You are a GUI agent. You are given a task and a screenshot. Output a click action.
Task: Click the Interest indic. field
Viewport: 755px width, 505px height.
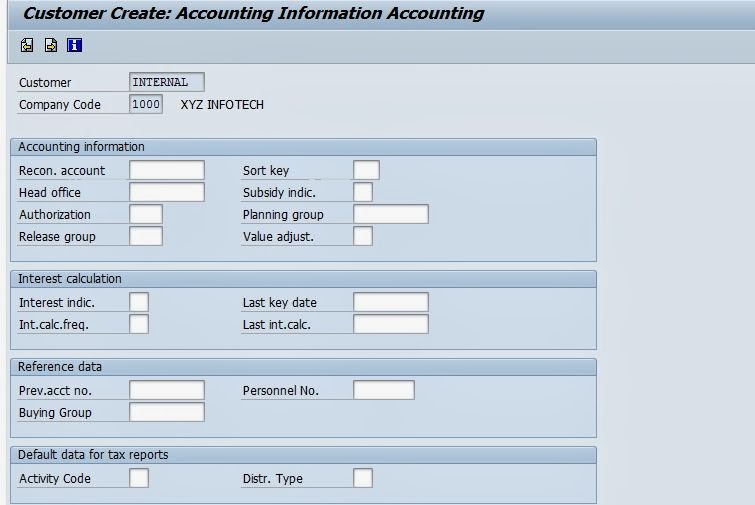(x=139, y=302)
